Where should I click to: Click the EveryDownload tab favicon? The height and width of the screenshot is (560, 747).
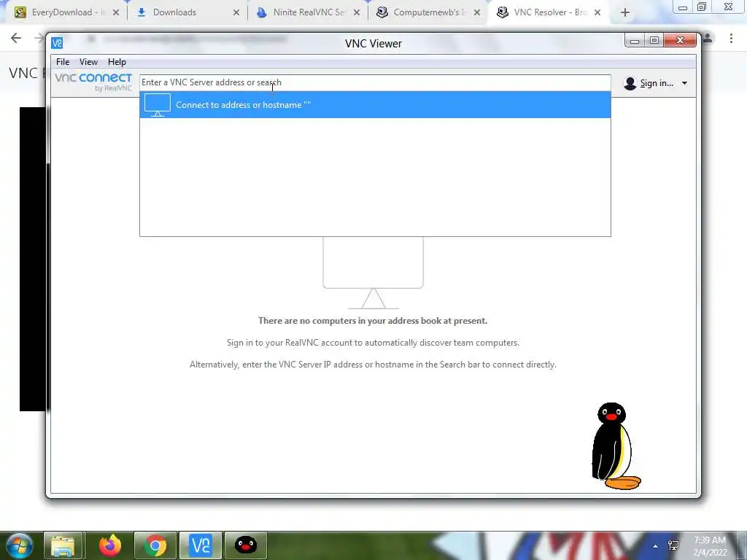(x=20, y=12)
